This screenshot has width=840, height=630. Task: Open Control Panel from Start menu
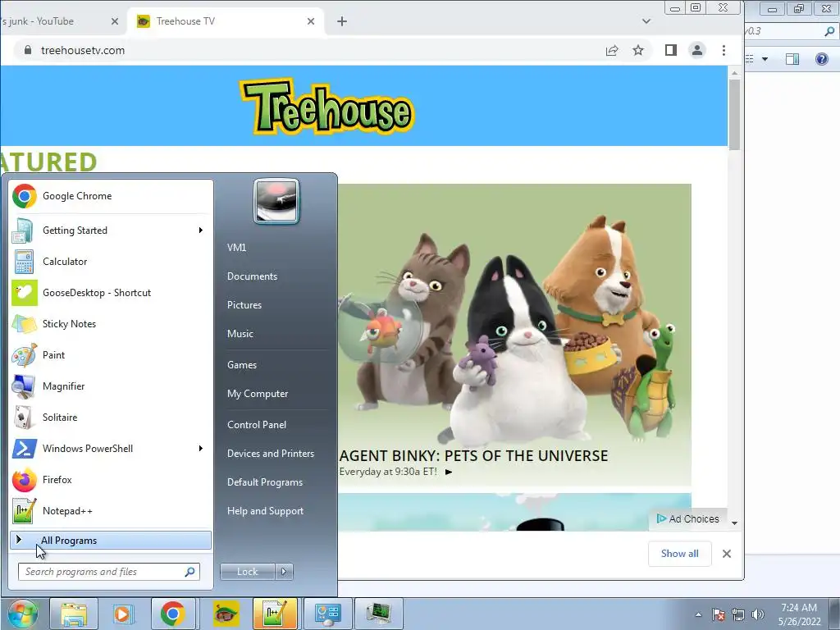point(257,425)
